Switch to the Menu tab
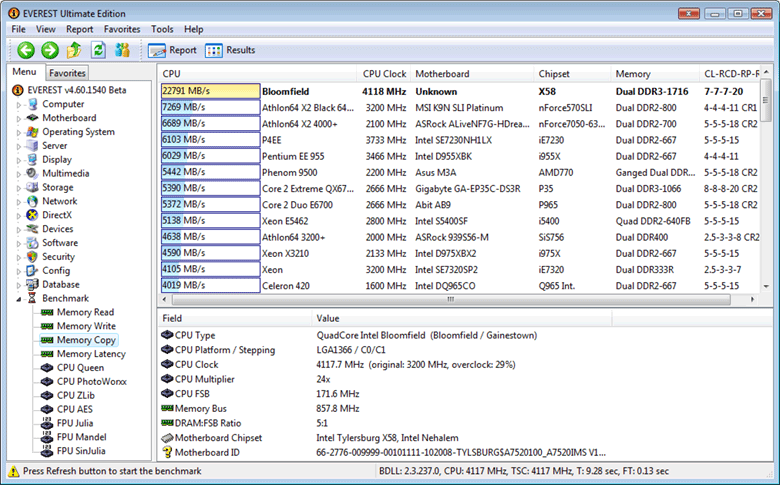Image resolution: width=780 pixels, height=485 pixels. coord(24,72)
